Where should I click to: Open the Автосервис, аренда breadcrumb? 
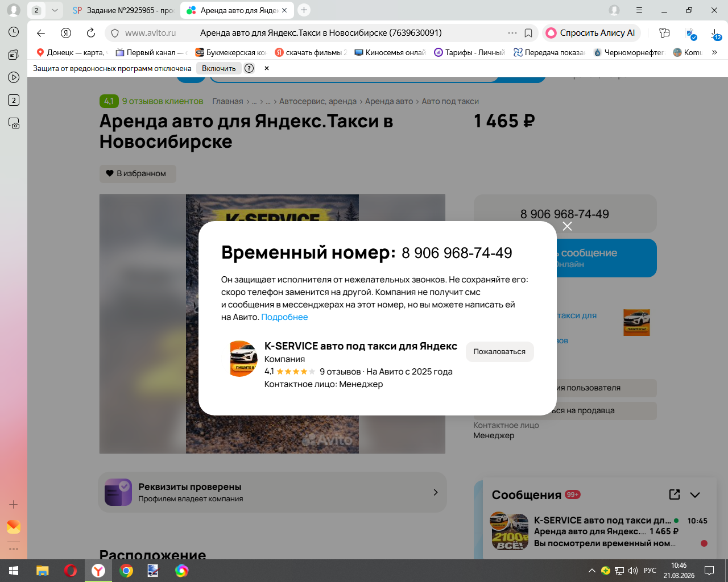(318, 101)
